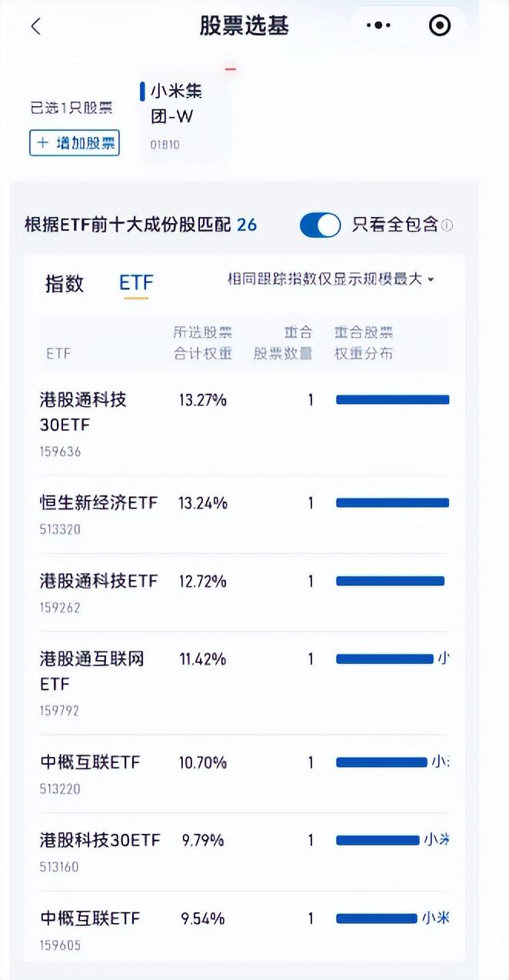Switch to the 指数 tab
Screen dimensions: 509x980
tap(65, 283)
